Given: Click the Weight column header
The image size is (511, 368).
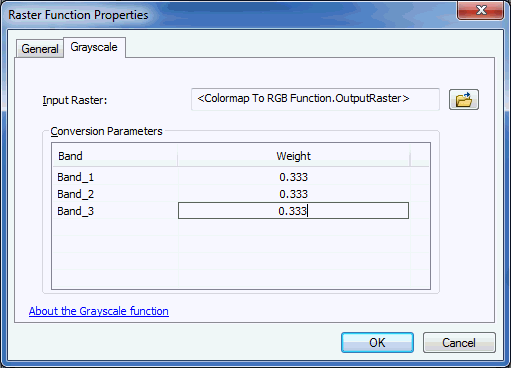Looking at the screenshot, I should 293,156.
